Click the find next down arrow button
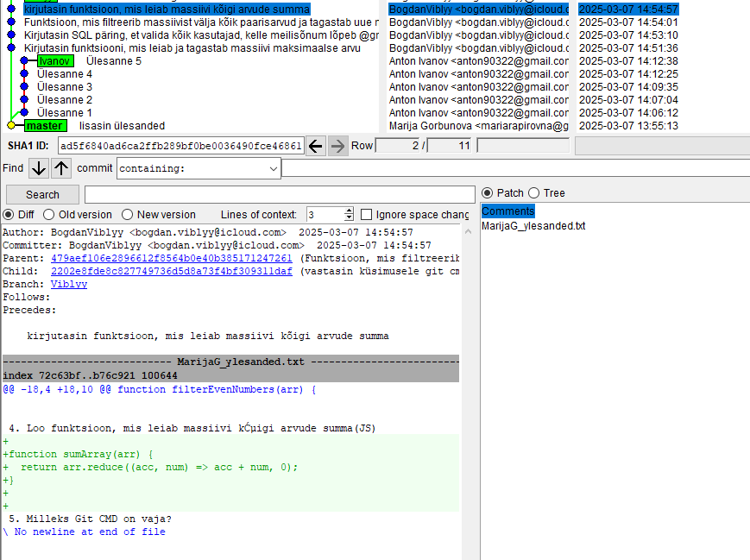 39,168
